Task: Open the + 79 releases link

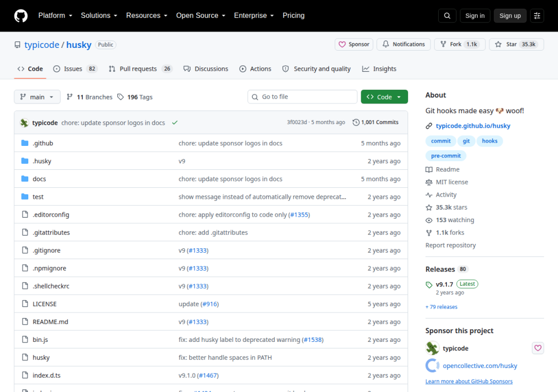Action: pyautogui.click(x=441, y=307)
